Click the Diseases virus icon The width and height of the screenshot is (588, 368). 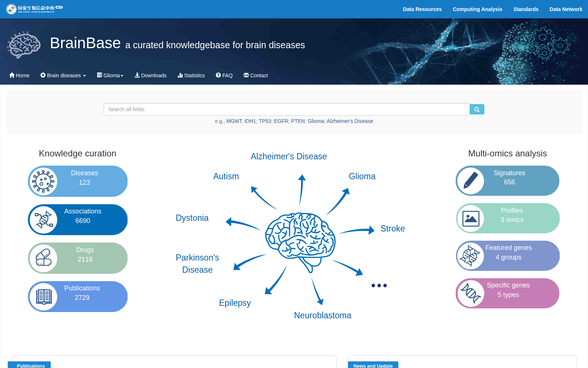pos(43,181)
